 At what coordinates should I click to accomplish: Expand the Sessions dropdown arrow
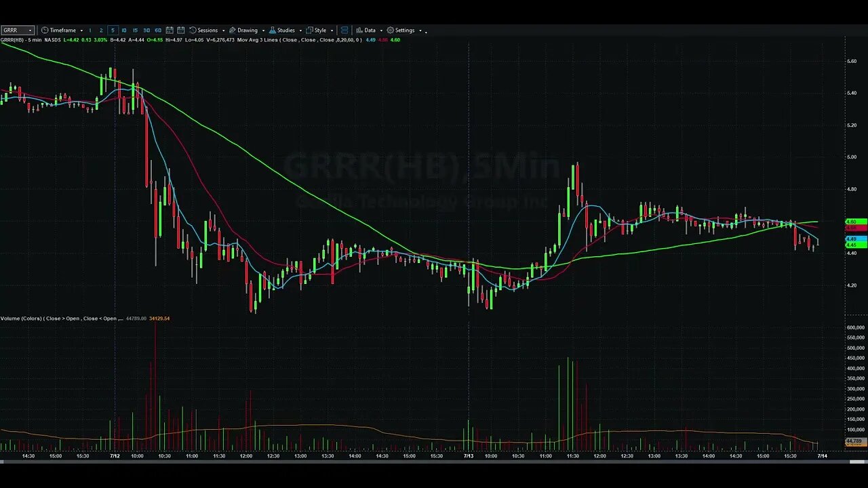click(x=223, y=30)
